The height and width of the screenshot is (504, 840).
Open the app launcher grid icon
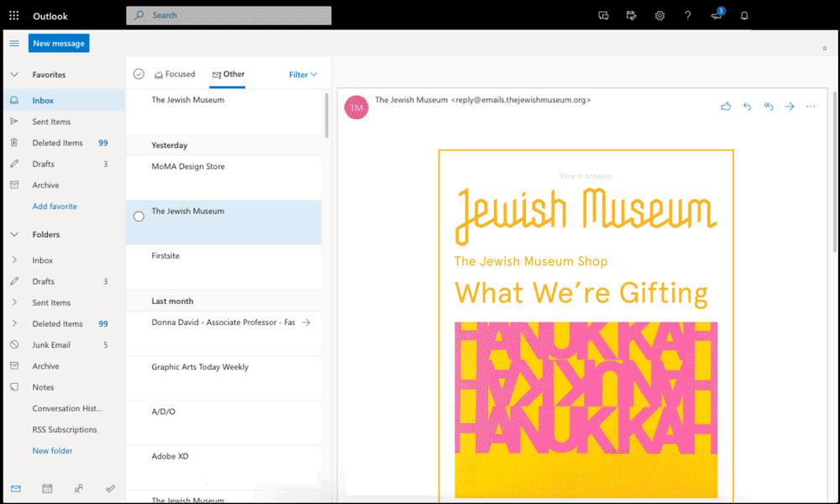coord(14,16)
